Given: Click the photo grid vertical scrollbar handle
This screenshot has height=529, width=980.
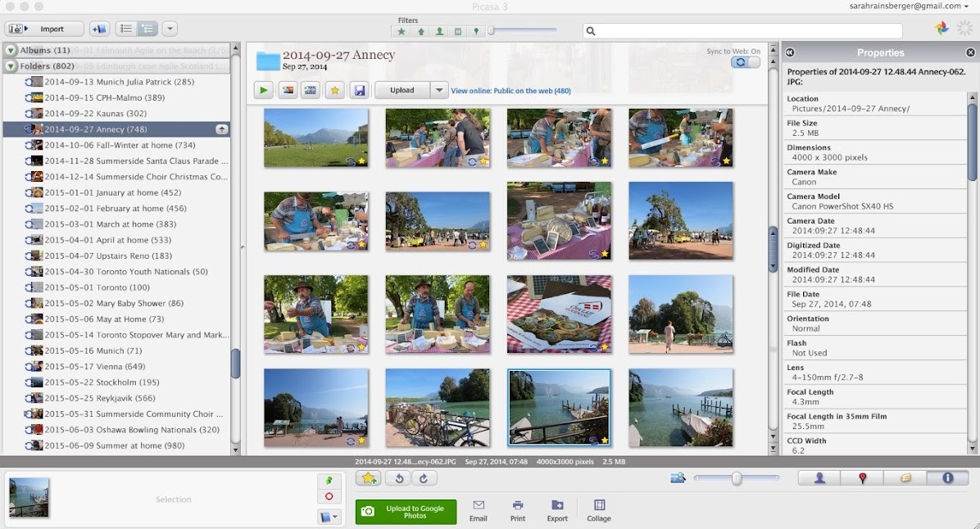Looking at the screenshot, I should coord(774,249).
